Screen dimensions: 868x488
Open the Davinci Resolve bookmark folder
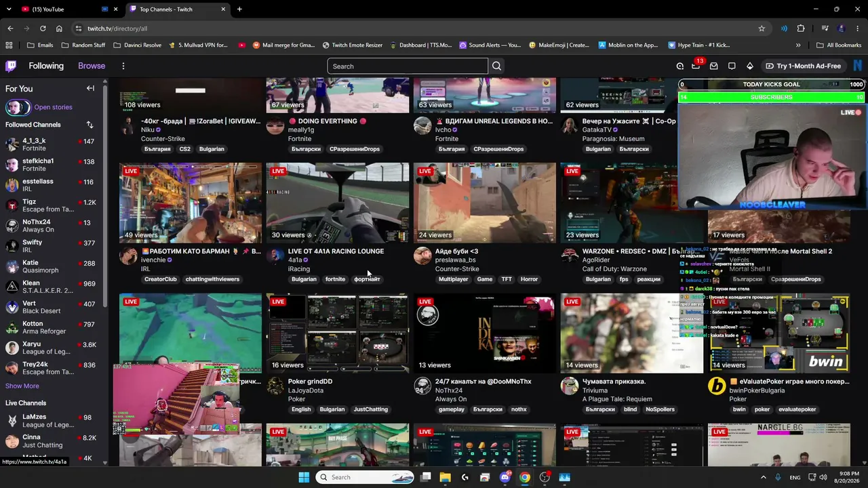[137, 45]
